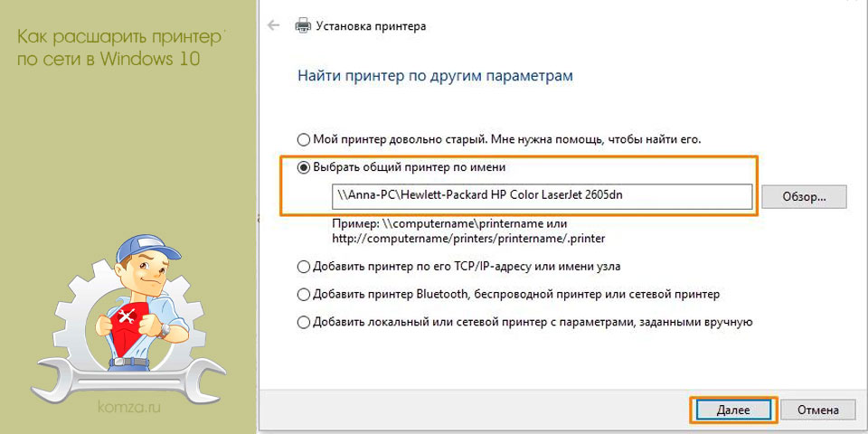
Task: Choose 'Добавить принтер Bluetooth' radio option
Action: coord(304,295)
